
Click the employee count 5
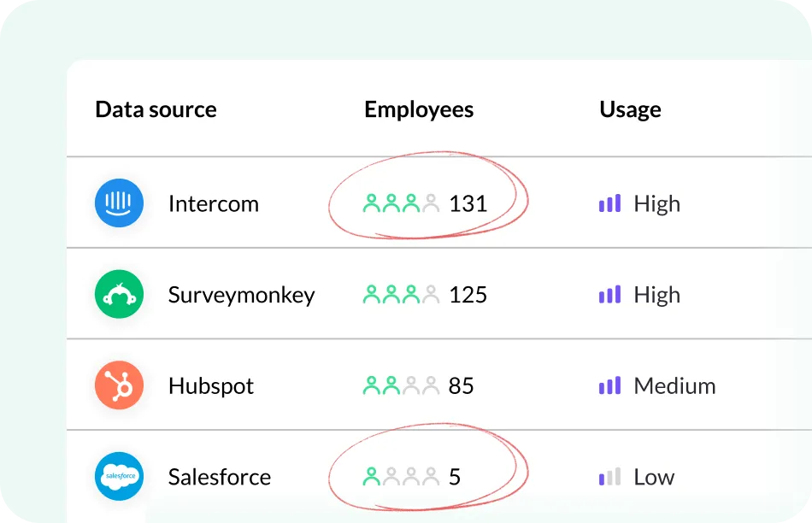[x=455, y=477]
